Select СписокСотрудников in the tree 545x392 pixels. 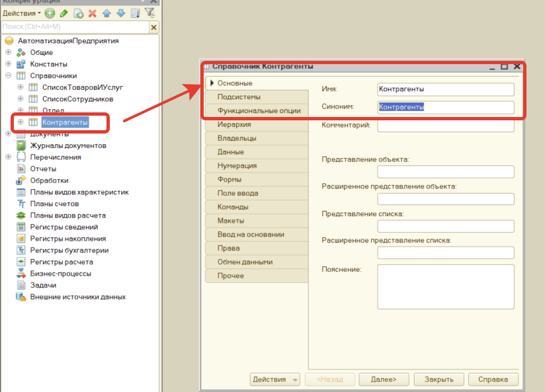77,99
